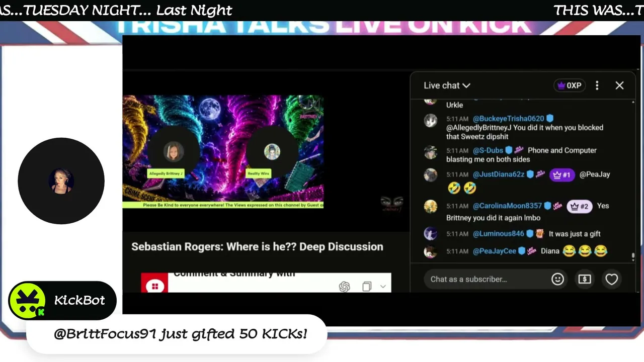The width and height of the screenshot is (644, 362).
Task: Open the live chat three-dot options menu
Action: point(597,85)
